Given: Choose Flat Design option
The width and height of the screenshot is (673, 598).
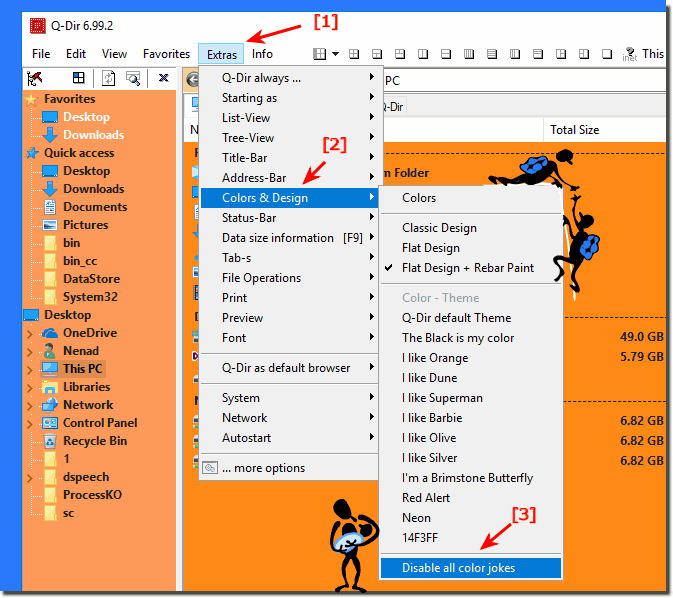Looking at the screenshot, I should [471, 248].
